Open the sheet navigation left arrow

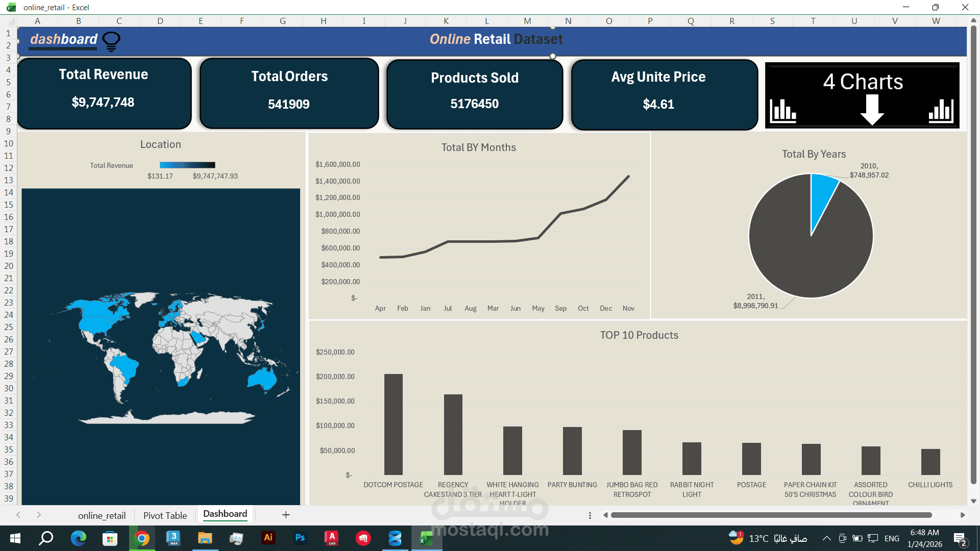pos(18,515)
